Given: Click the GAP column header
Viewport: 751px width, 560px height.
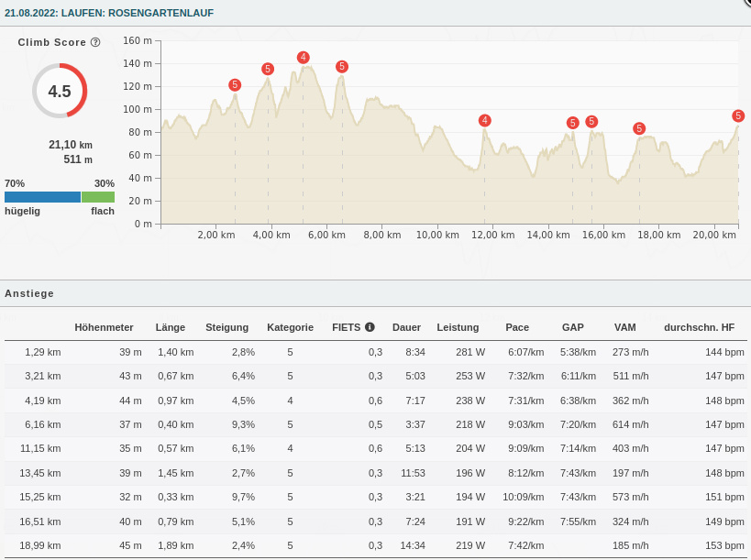Looking at the screenshot, I should pyautogui.click(x=573, y=327).
